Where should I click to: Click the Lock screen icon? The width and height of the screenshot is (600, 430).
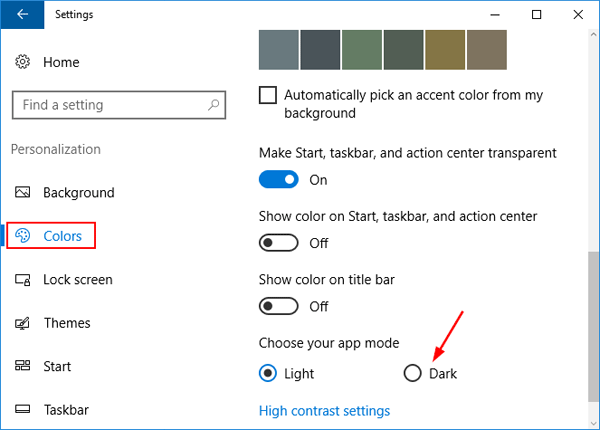pyautogui.click(x=23, y=280)
